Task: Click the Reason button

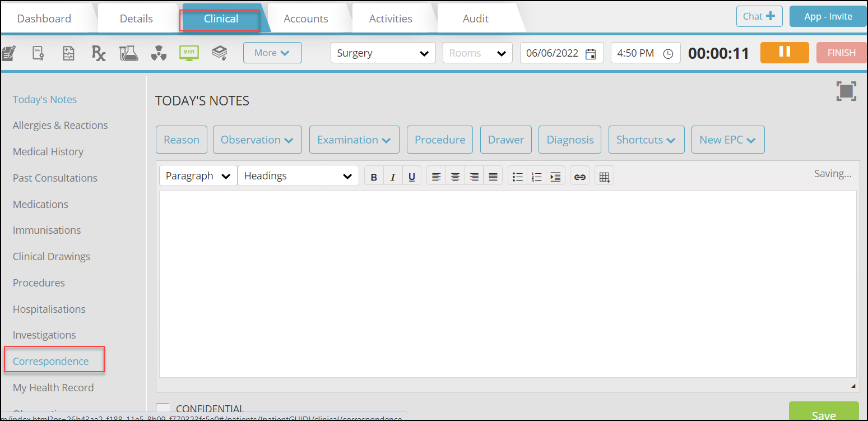Action: point(182,140)
